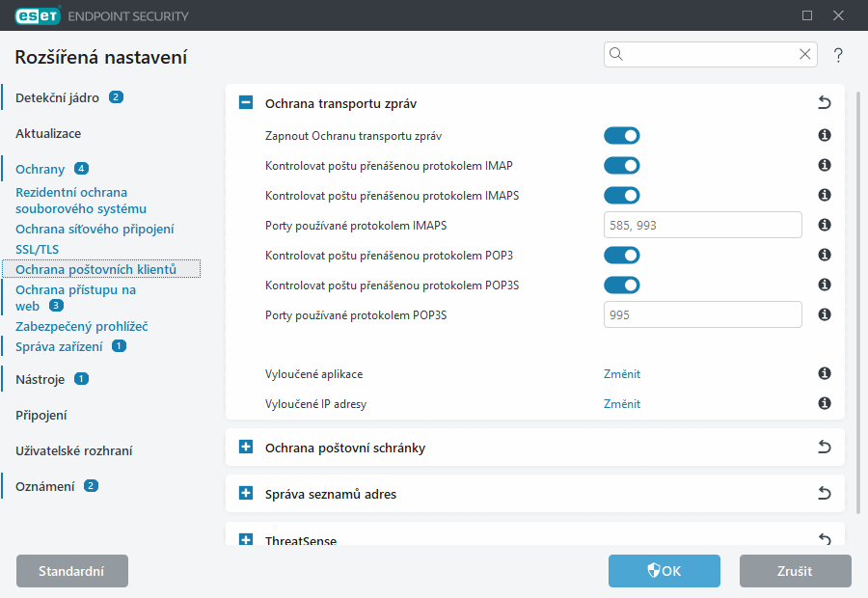Click info icon for Vyloučené IP adresy

click(825, 404)
